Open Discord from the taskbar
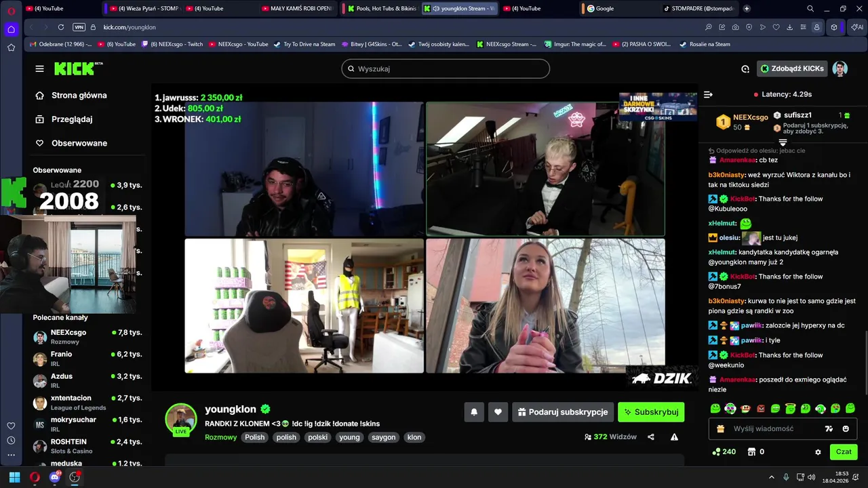 (55, 477)
